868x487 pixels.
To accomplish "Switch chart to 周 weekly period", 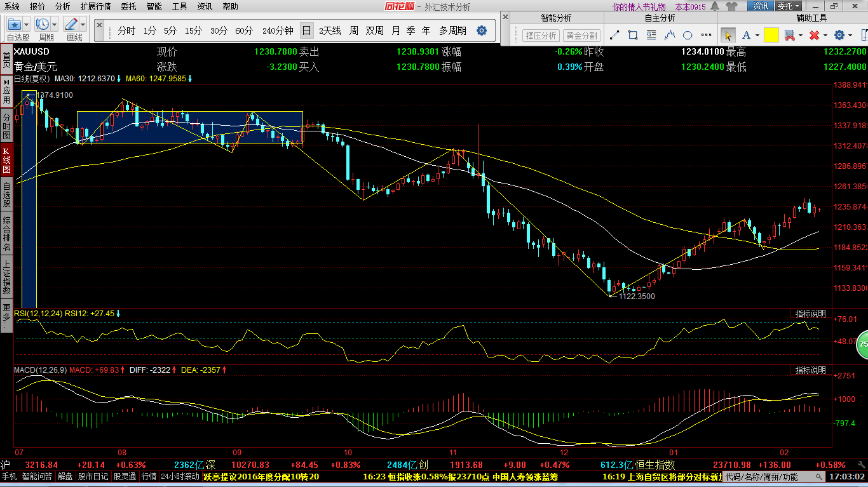I will click(354, 30).
